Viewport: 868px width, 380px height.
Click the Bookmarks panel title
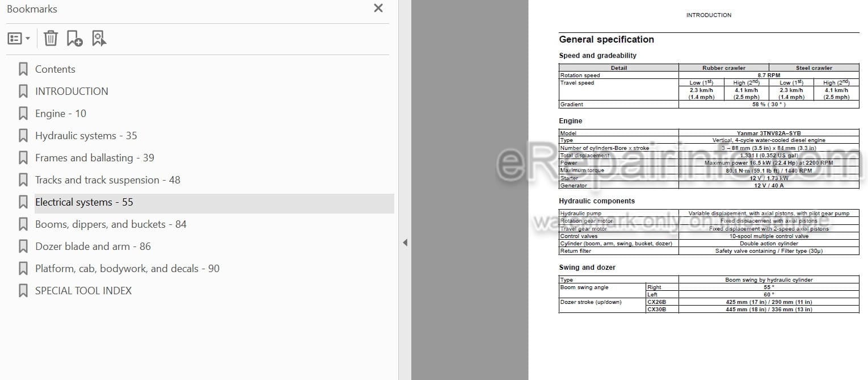(32, 9)
